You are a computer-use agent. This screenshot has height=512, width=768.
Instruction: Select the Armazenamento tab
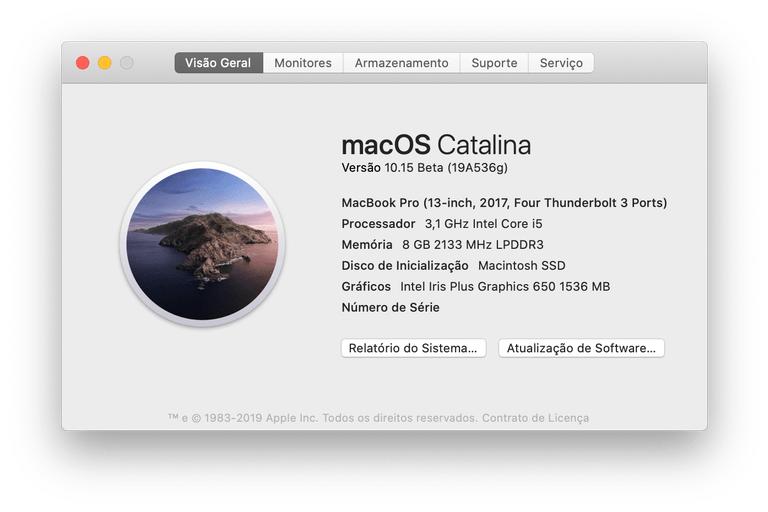point(401,63)
